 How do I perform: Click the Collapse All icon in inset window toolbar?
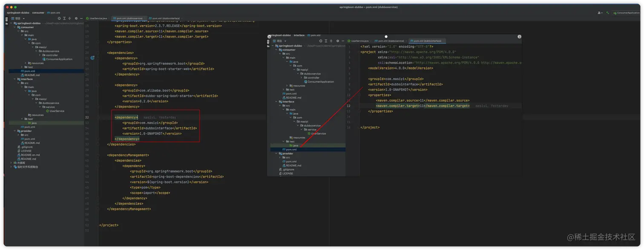click(x=331, y=41)
